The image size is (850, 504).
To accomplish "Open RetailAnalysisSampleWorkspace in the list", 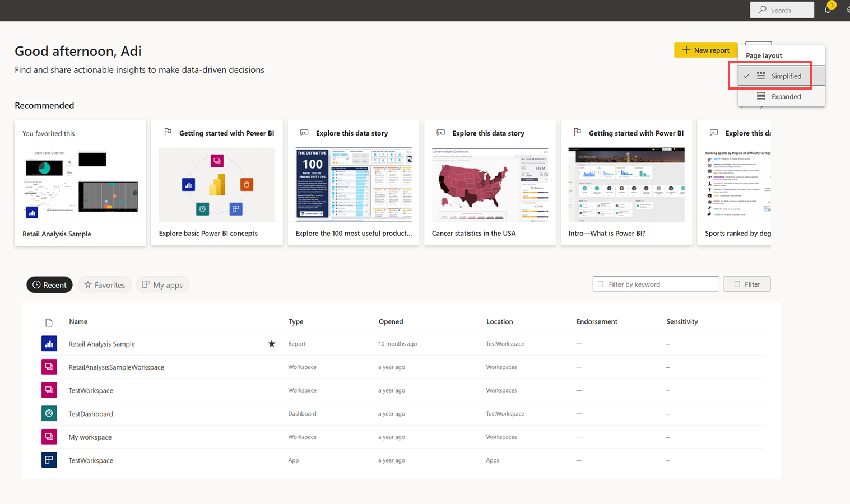I will pyautogui.click(x=117, y=367).
